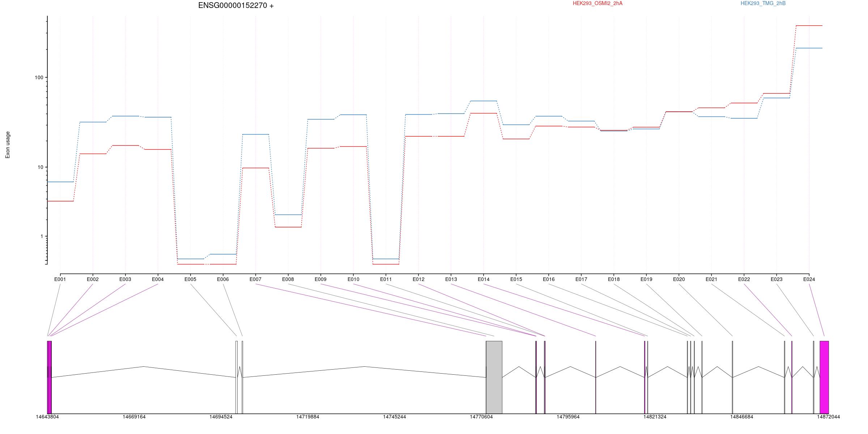
Task: Click exon label E014
Action: coord(484,279)
